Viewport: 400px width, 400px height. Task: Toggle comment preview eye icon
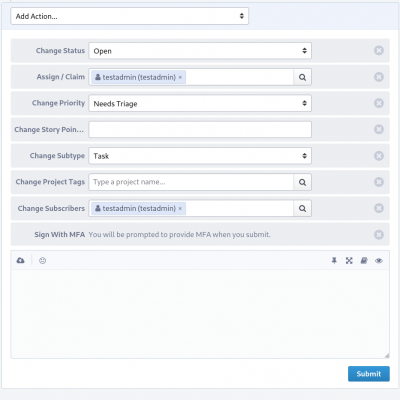point(379,261)
